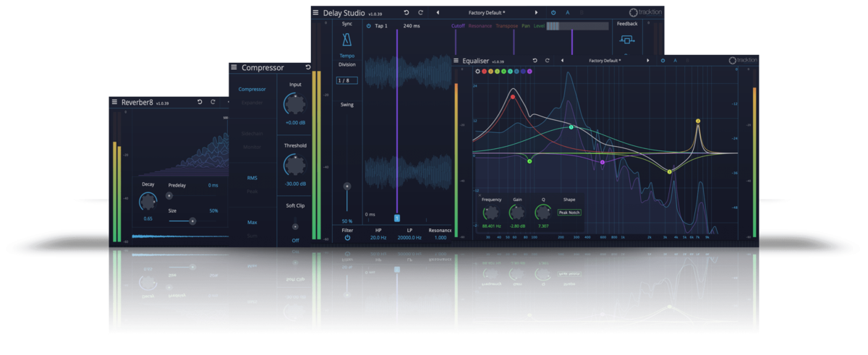
Task: Click undo in Equaliser header
Action: [535, 61]
